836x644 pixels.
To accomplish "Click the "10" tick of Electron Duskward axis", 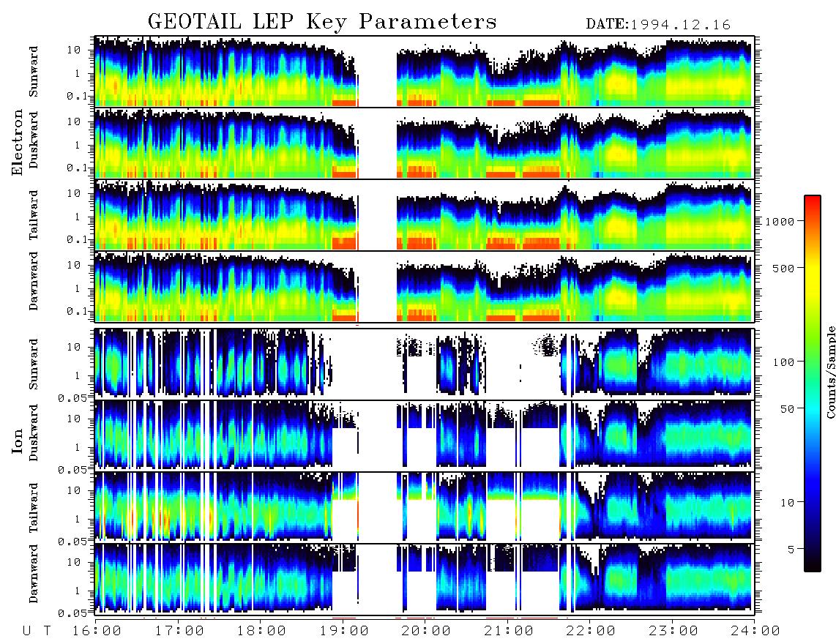I will (74, 121).
